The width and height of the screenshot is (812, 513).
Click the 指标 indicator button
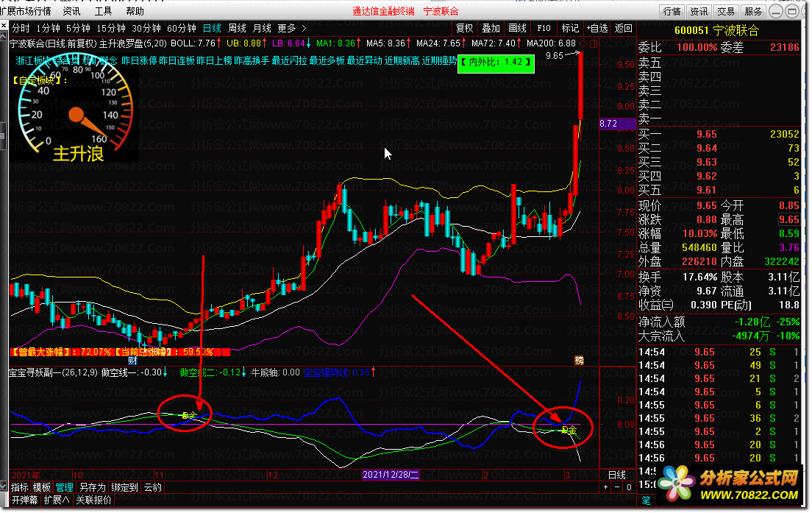20,488
